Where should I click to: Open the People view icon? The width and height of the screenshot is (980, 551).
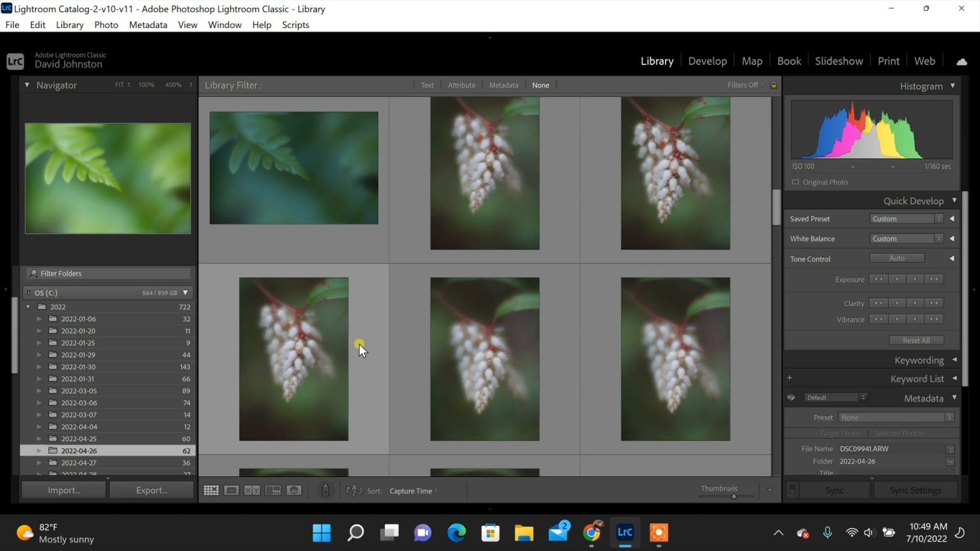click(x=293, y=490)
